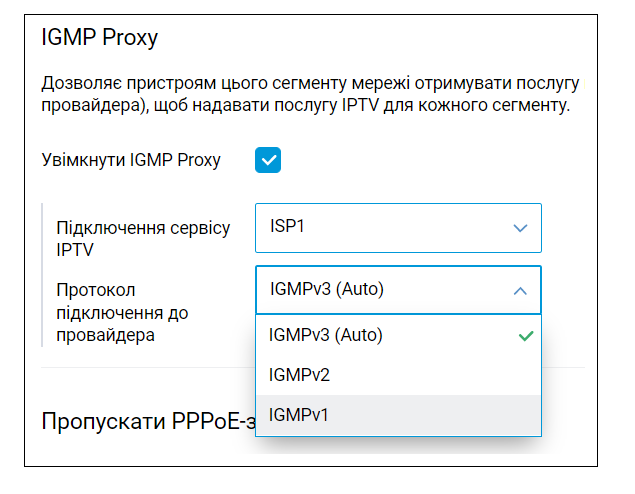Click the up chevron in protocol dropdown
Screen dimensions: 635x494
[520, 291]
